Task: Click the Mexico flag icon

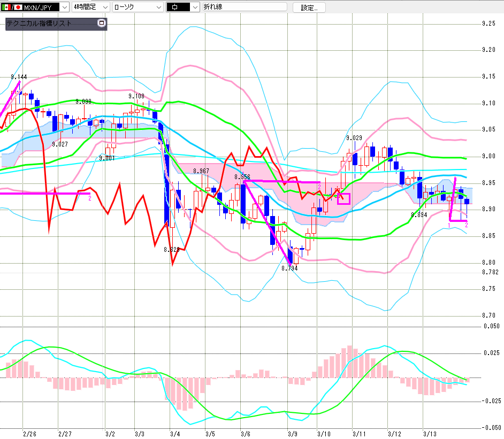Action: click(5, 7)
